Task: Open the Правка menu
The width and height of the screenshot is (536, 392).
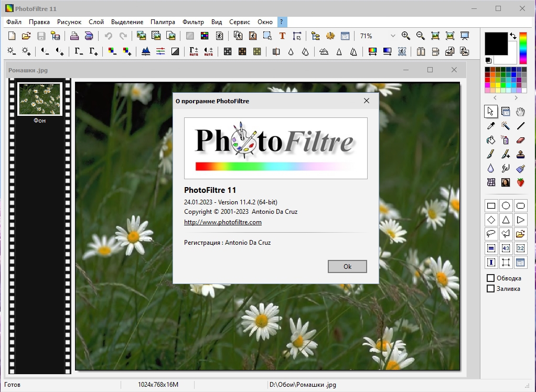Action: point(39,22)
